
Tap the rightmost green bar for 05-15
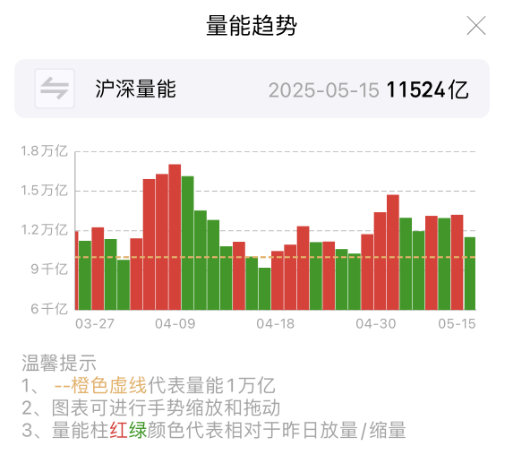(470, 273)
